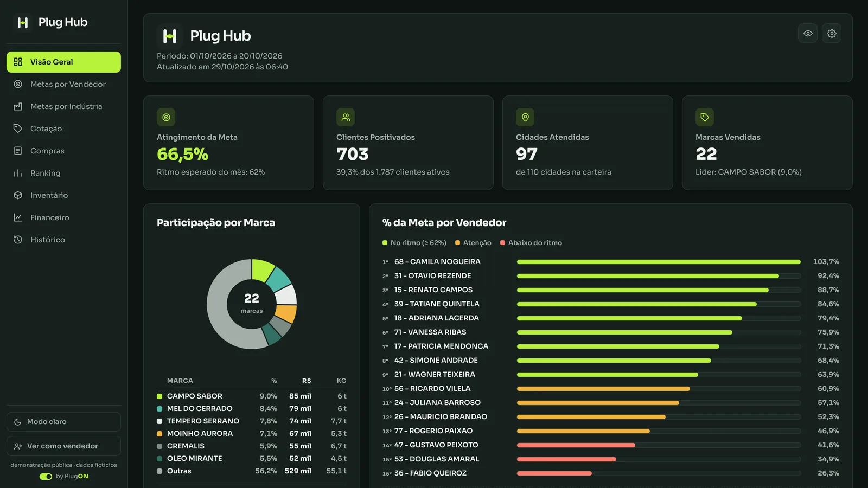
Task: Click Camila Nogueira's progress bar
Action: point(659,262)
